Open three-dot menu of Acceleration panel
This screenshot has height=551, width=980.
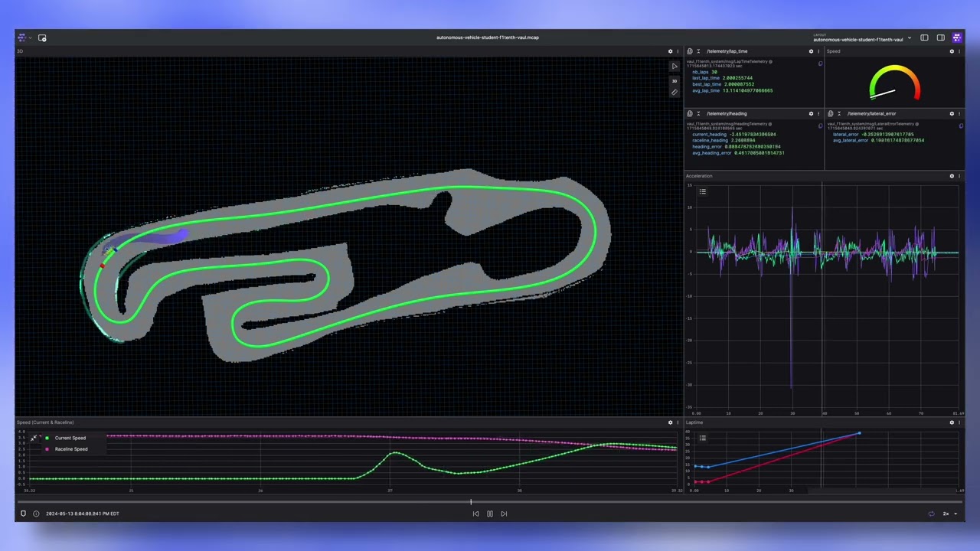(959, 176)
